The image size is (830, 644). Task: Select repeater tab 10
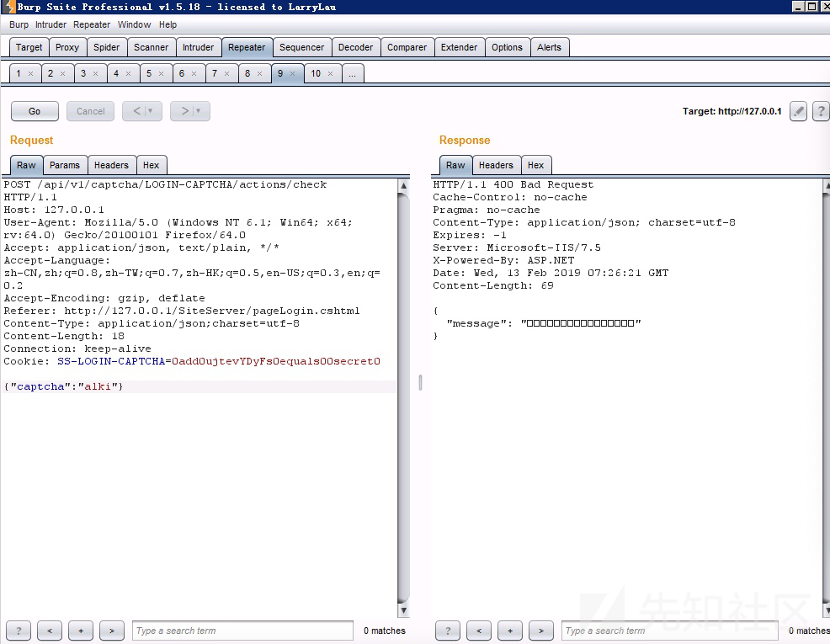[316, 73]
